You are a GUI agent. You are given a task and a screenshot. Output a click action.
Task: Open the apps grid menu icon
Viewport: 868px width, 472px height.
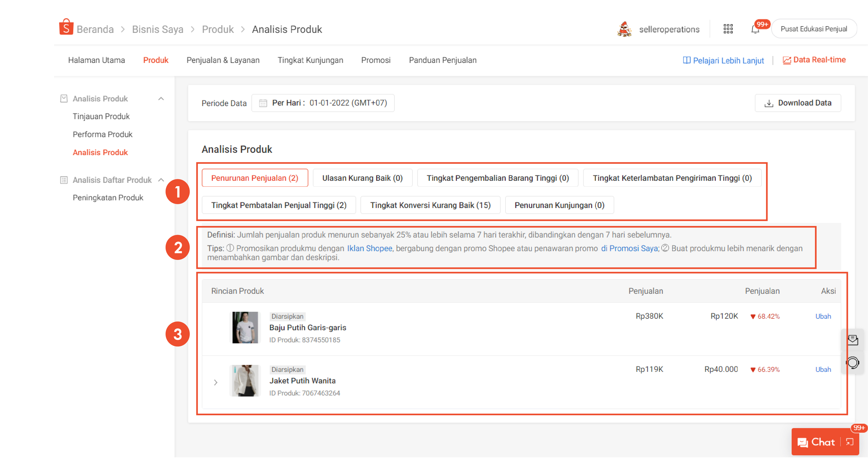pyautogui.click(x=728, y=29)
